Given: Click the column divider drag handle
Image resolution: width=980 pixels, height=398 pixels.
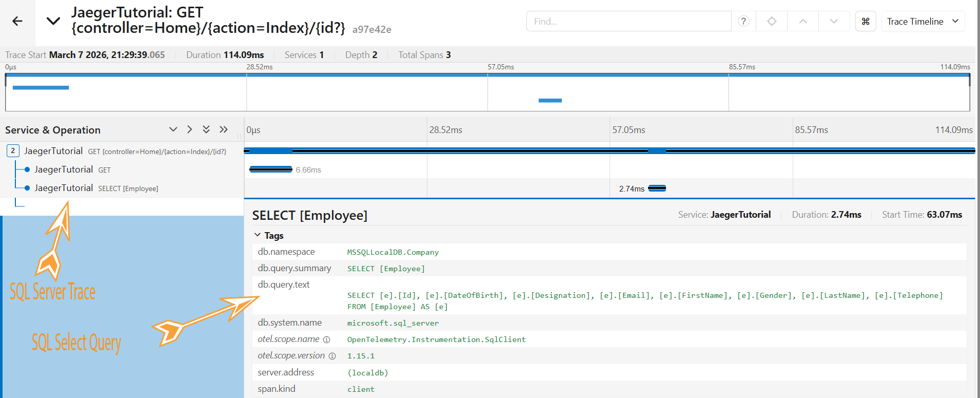Looking at the screenshot, I should pos(239,137).
